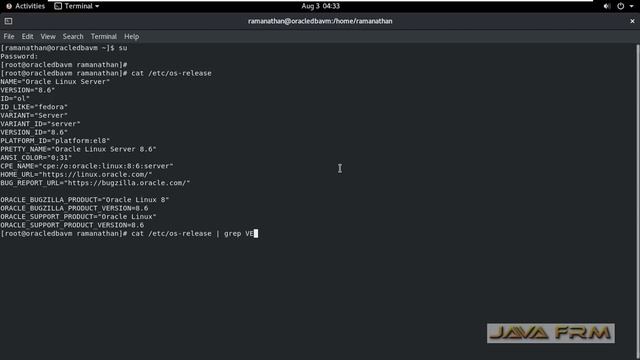Expand the system menu arrow
The height and width of the screenshot is (360, 640).
tap(631, 7)
